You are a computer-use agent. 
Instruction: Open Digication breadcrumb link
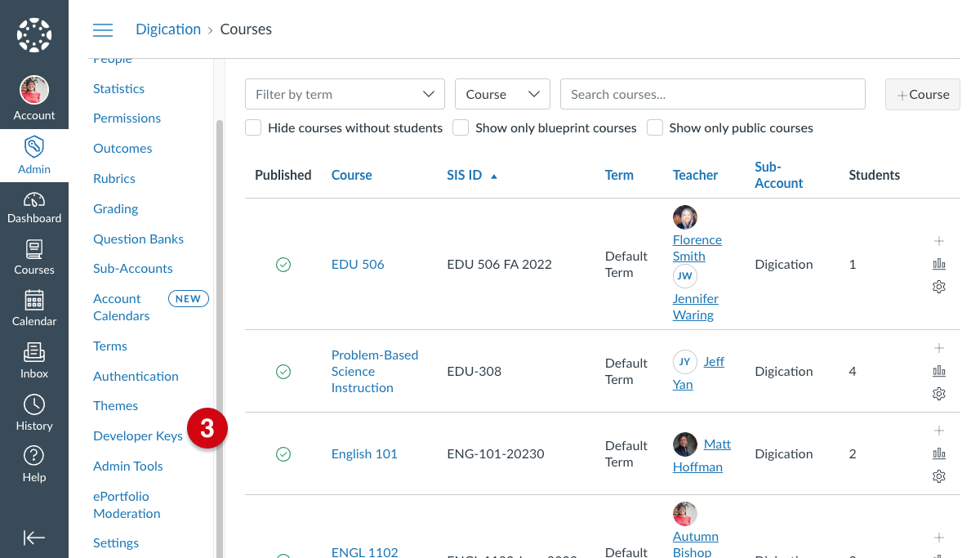tap(168, 29)
